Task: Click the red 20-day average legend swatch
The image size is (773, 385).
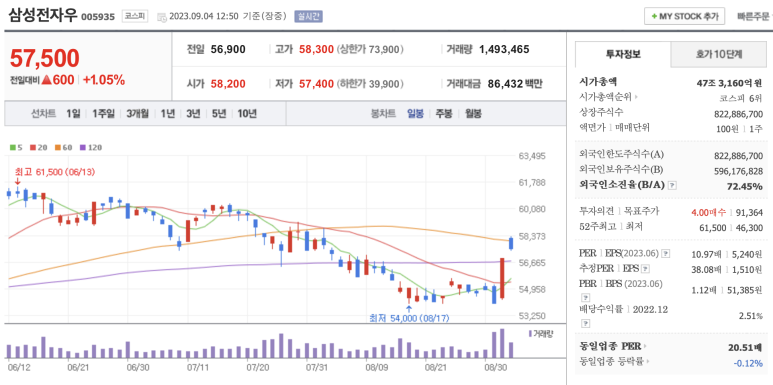Action: (33, 147)
